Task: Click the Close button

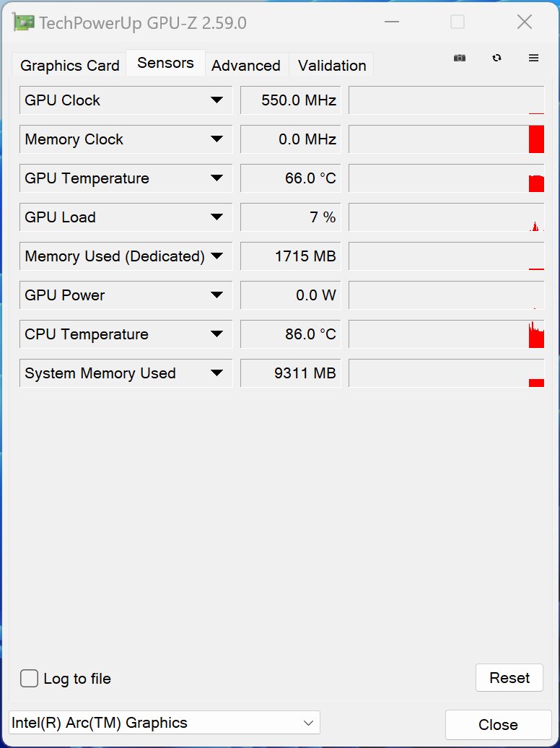Action: point(498,725)
